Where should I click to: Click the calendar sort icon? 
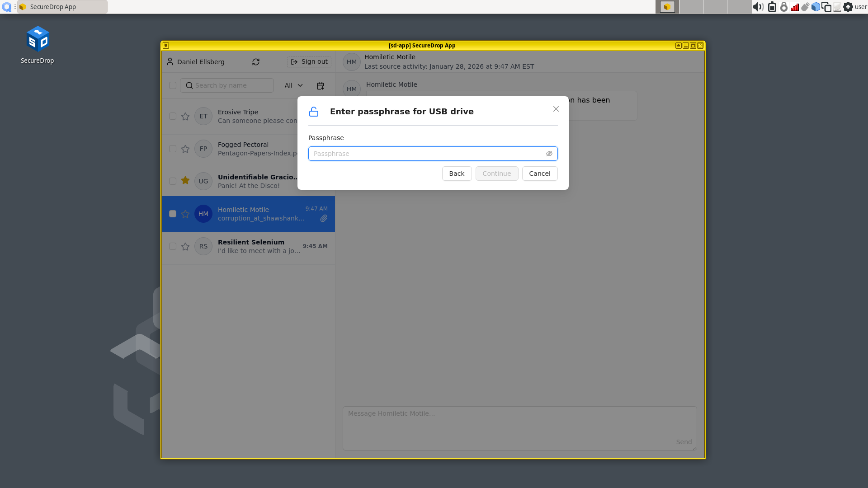click(x=321, y=86)
